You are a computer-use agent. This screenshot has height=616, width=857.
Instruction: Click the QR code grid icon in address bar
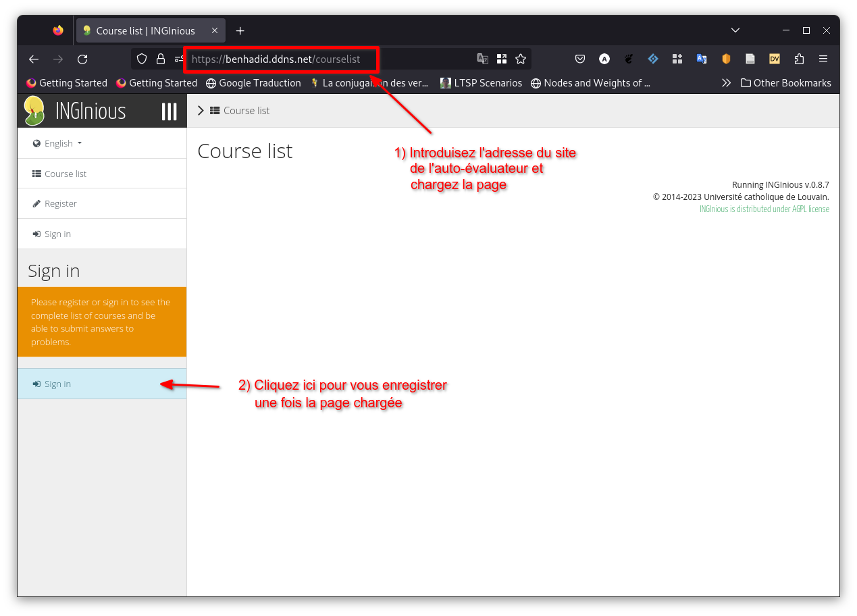502,59
